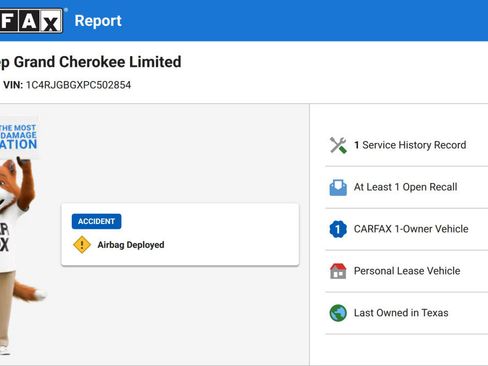Click the wrench and screwdriver service icon

pos(338,145)
